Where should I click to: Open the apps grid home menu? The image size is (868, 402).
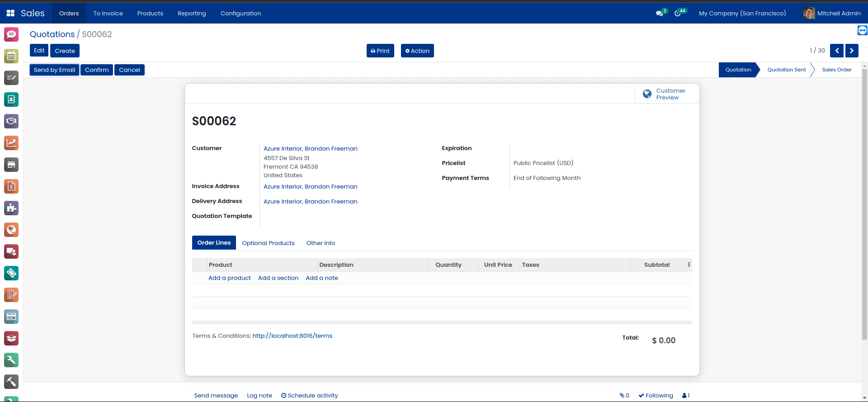(10, 13)
